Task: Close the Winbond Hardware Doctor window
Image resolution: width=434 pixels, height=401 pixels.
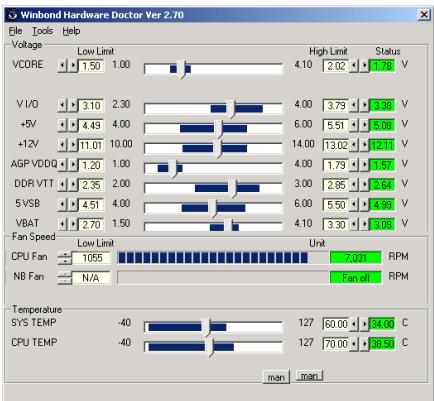Action: pyautogui.click(x=424, y=15)
